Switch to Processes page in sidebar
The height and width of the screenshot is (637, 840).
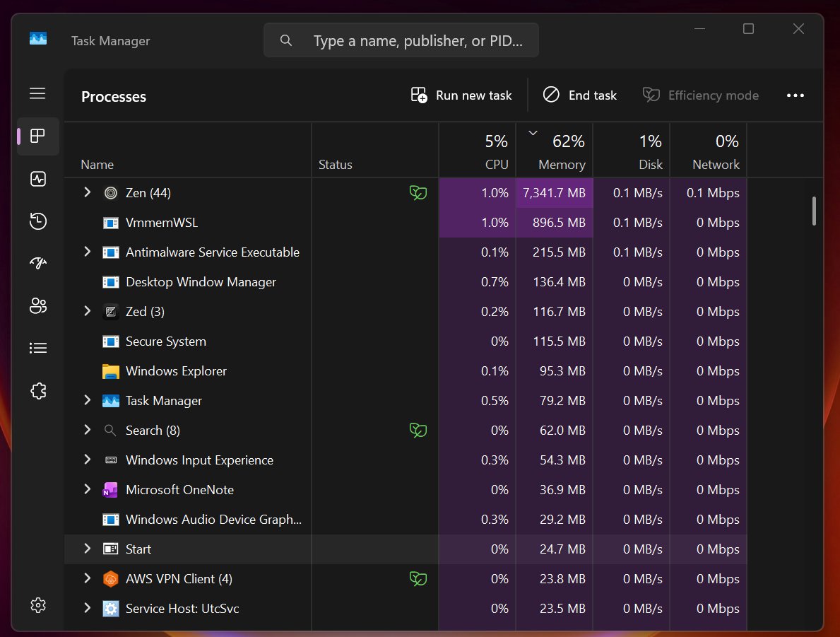[x=37, y=136]
